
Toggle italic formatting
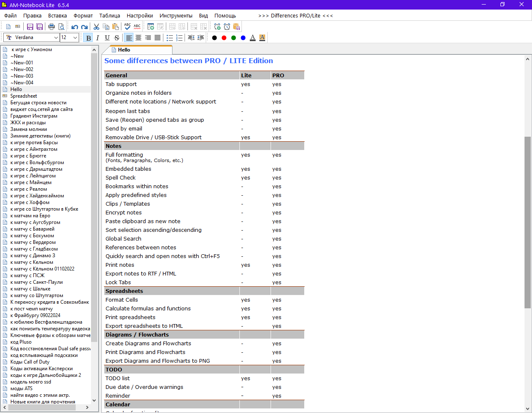tap(98, 38)
